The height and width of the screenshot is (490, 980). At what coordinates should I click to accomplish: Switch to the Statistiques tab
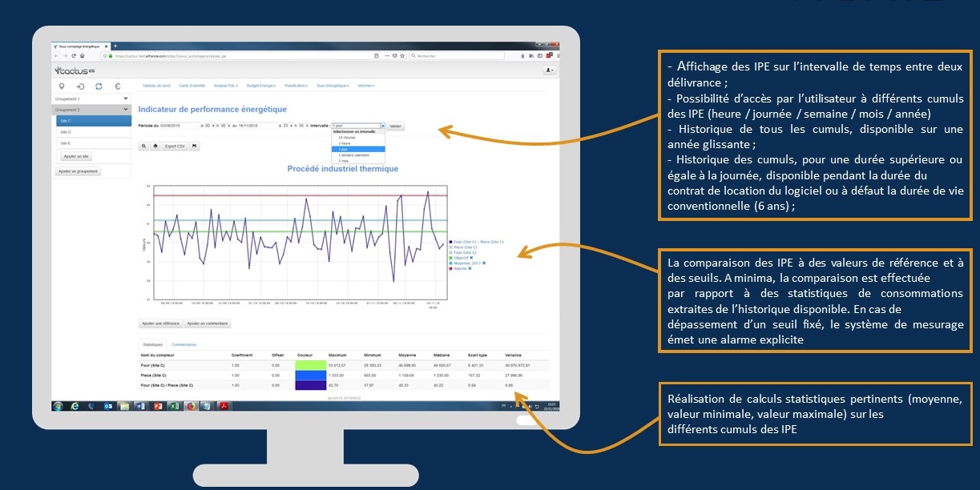(152, 344)
